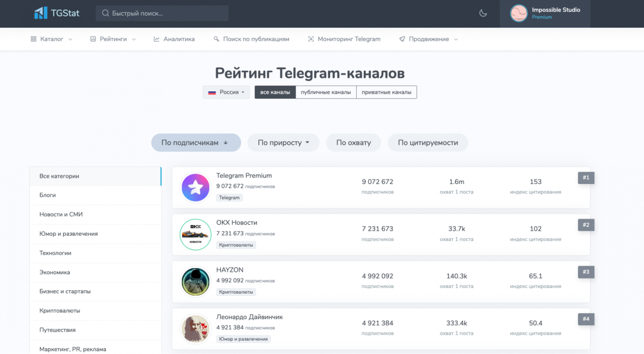Select приватные каналы filter
Image resolution: width=644 pixels, height=354 pixels.
386,92
